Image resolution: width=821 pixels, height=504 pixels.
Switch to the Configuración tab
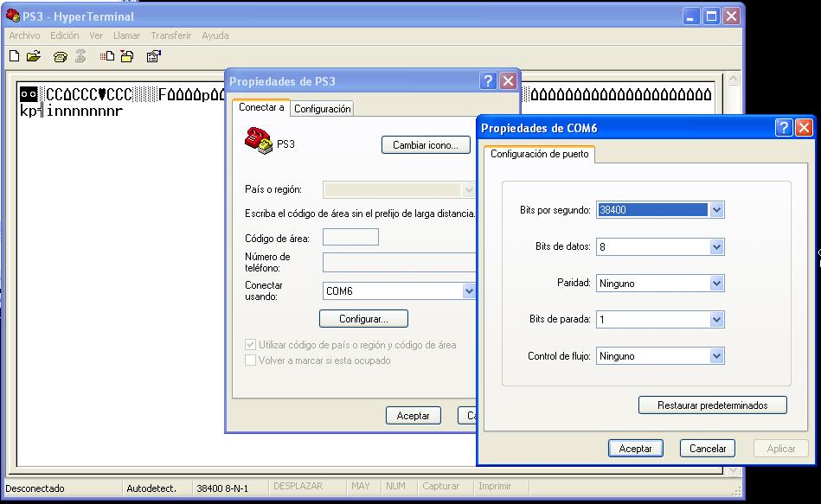pos(322,109)
